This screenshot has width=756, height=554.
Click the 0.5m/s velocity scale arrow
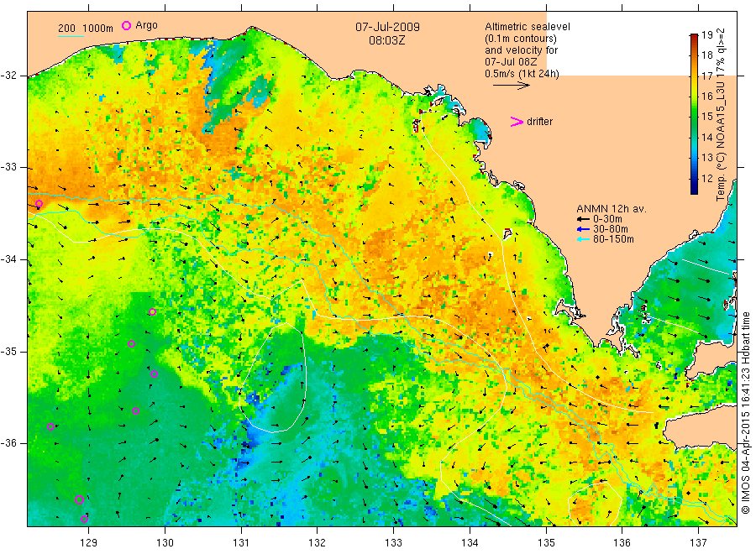511,86
